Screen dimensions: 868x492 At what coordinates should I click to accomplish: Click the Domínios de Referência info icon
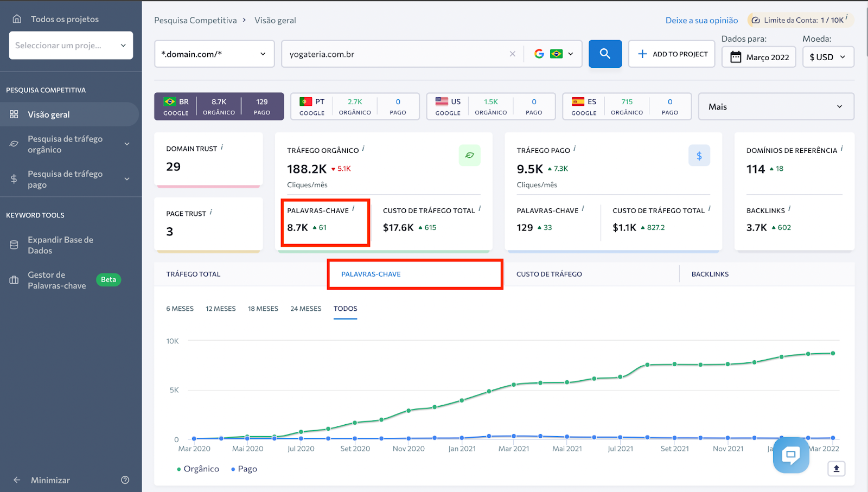(841, 148)
